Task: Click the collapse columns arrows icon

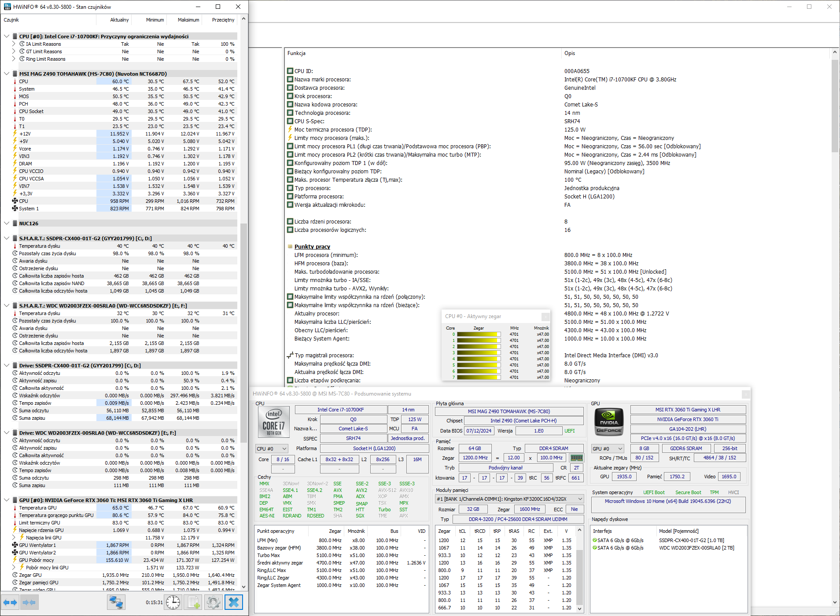Action: [x=29, y=602]
